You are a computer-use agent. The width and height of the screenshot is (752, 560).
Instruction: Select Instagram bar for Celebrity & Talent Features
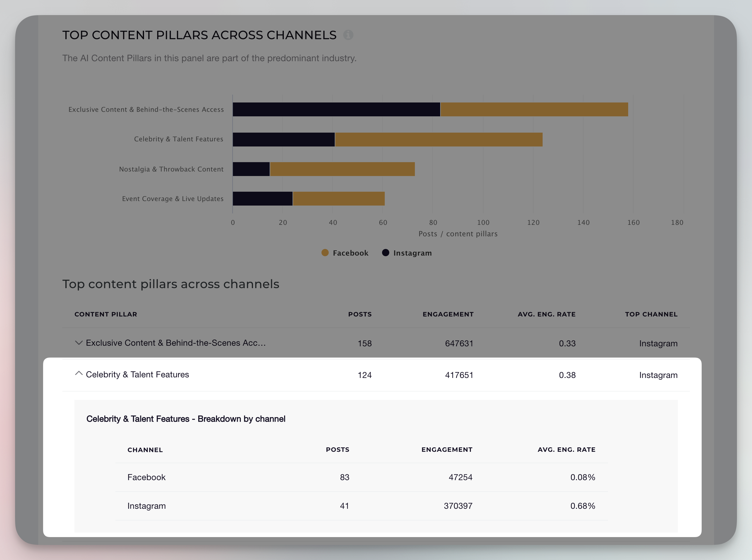pos(284,139)
